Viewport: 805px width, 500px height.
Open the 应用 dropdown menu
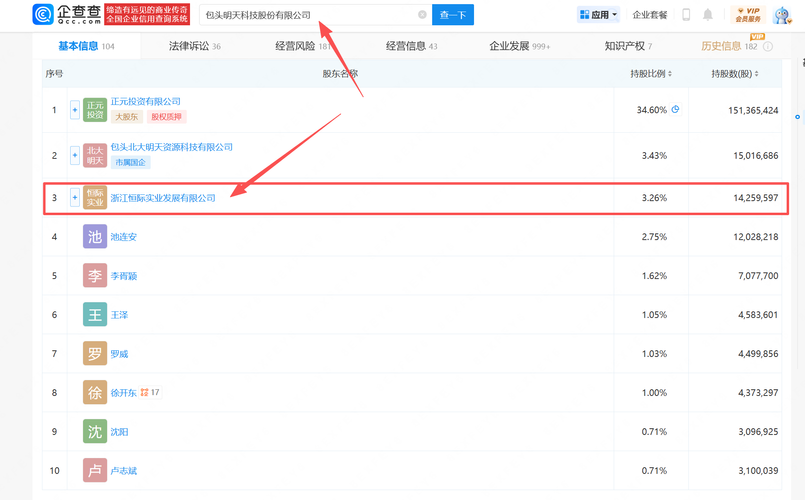(598, 15)
